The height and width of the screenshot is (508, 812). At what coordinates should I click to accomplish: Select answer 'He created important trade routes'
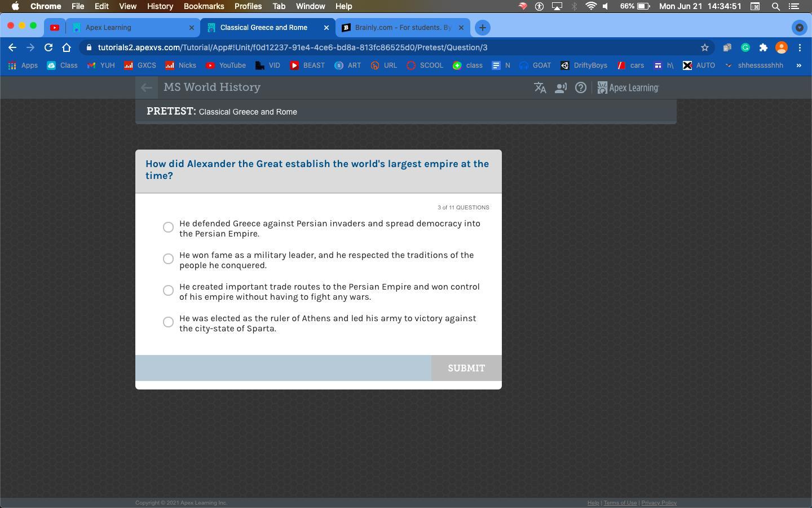[x=168, y=290]
